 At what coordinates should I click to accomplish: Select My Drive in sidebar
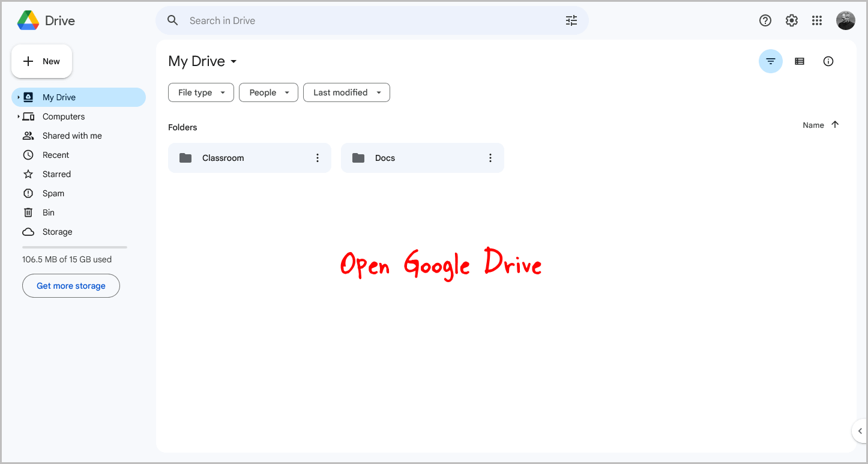click(x=79, y=97)
